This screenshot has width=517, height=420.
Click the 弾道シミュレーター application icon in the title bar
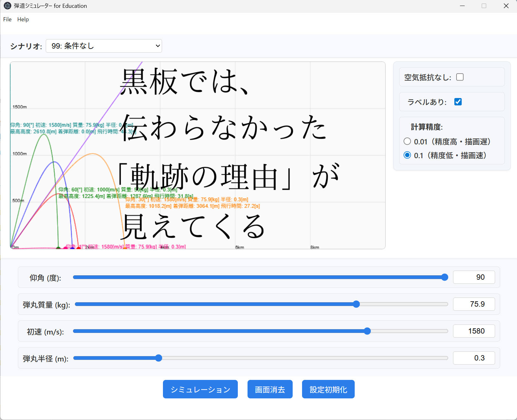7,6
